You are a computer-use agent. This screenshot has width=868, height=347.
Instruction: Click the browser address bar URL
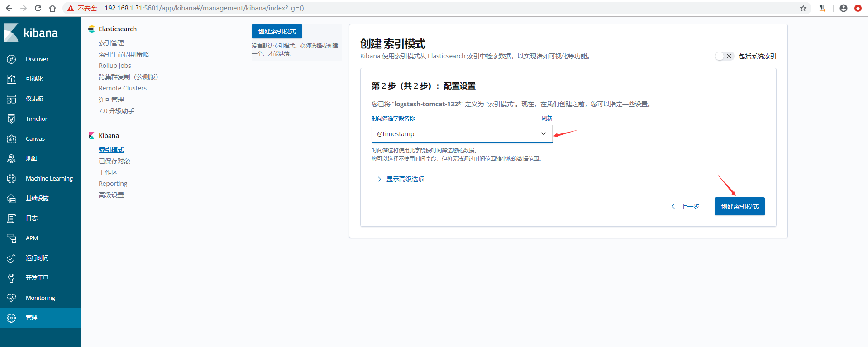tap(204, 8)
